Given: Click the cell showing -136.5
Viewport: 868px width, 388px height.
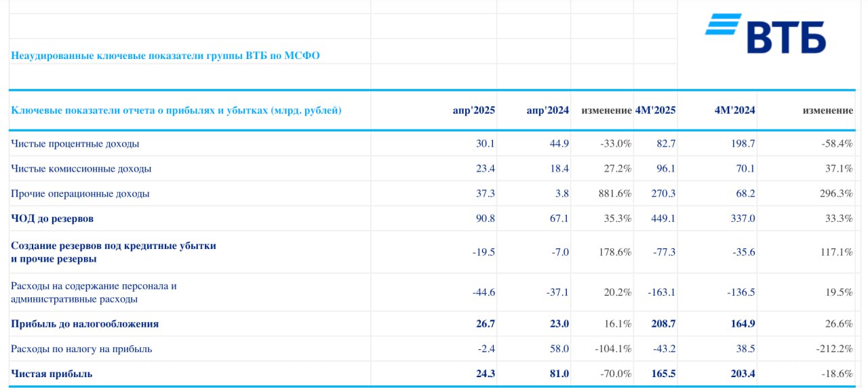Looking at the screenshot, I should [742, 292].
